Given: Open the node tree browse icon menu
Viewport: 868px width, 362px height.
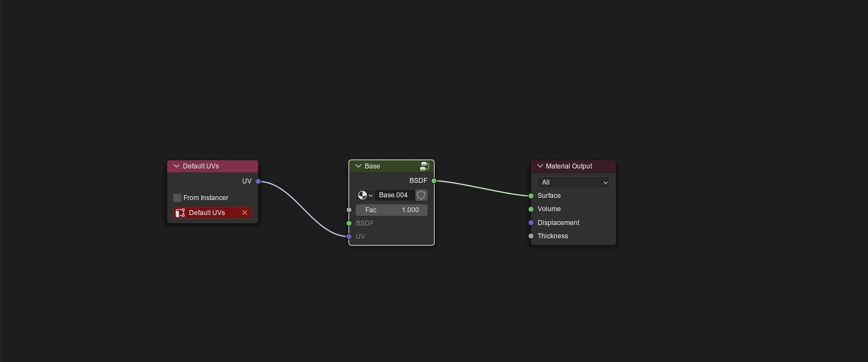Looking at the screenshot, I should click(x=365, y=195).
